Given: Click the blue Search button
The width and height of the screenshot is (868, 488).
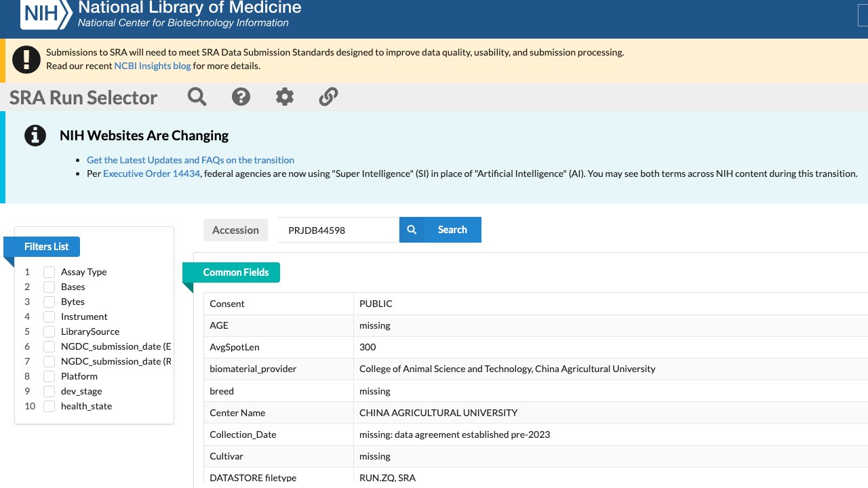Looking at the screenshot, I should [x=440, y=230].
